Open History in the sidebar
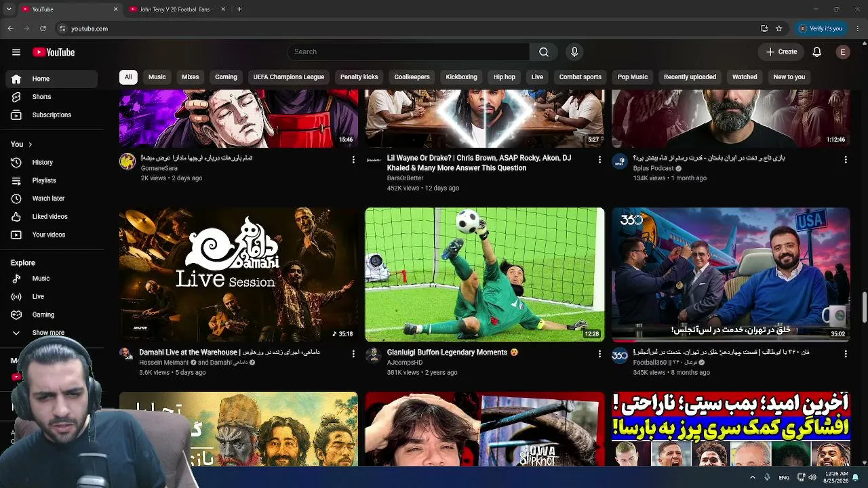The height and width of the screenshot is (488, 868). pos(52,163)
